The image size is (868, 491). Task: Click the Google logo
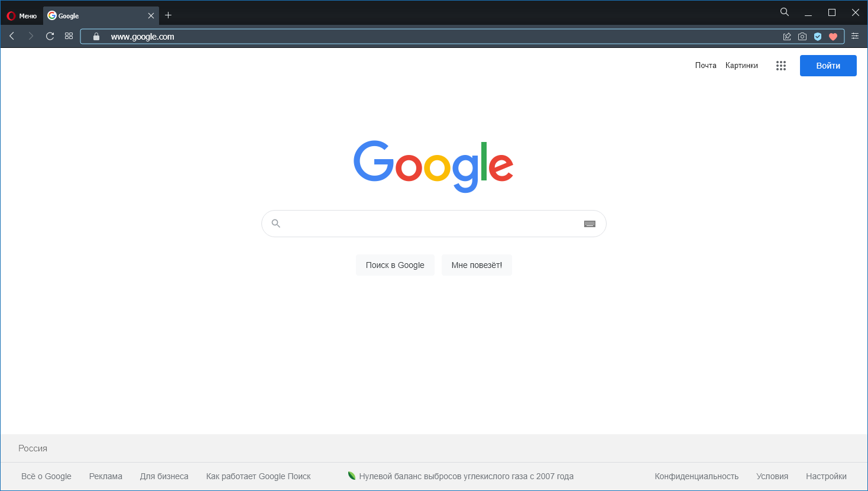pos(433,166)
